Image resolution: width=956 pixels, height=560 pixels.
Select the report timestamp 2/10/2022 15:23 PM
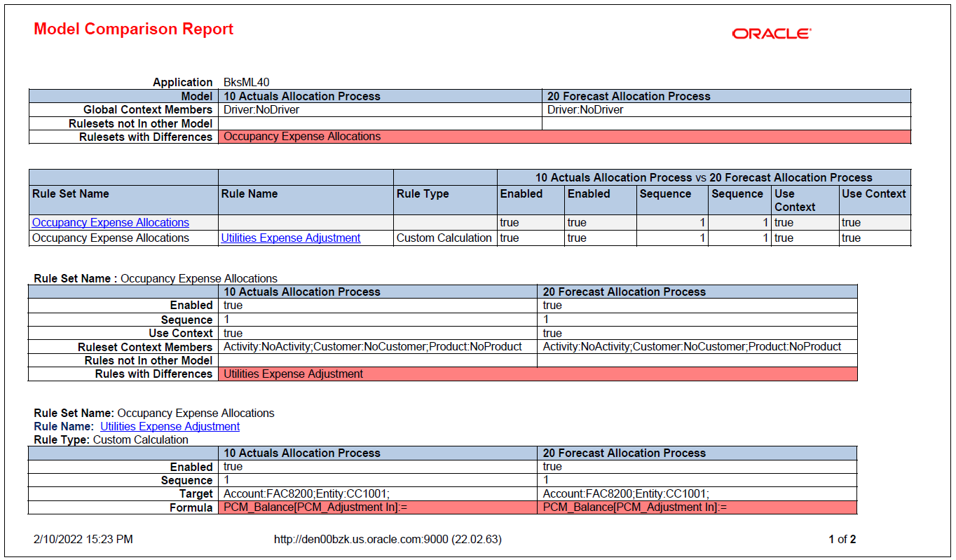pos(83,540)
